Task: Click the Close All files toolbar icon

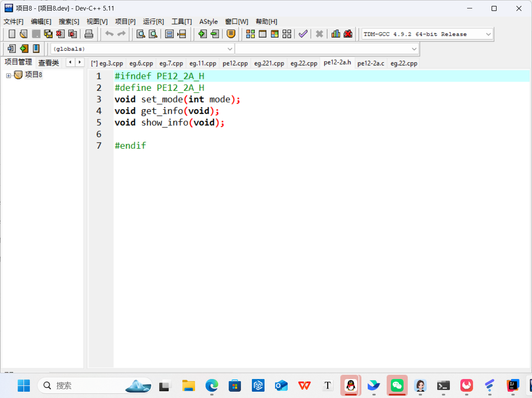Action: [72, 34]
